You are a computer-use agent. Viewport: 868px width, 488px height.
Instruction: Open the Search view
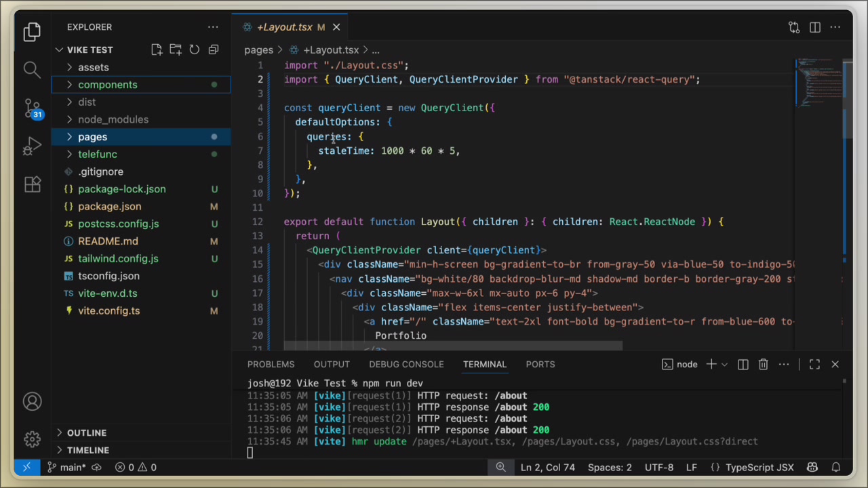[32, 69]
